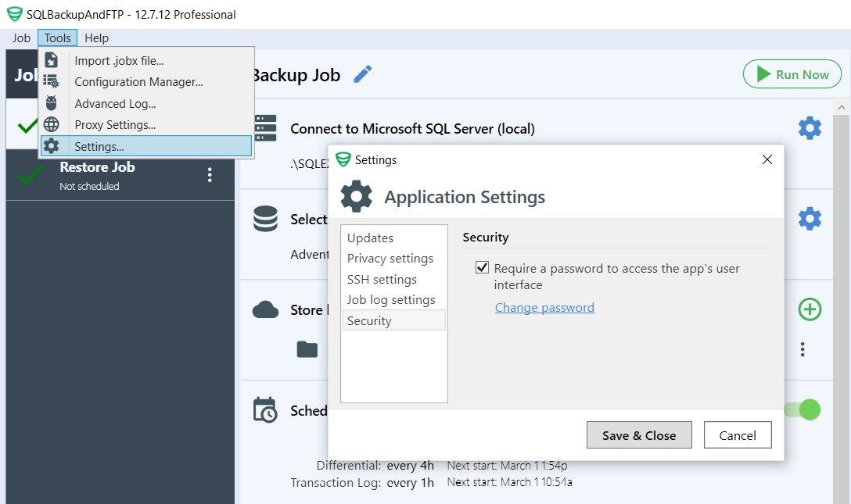This screenshot has height=504, width=851.
Task: Open the Tools menu
Action: point(58,38)
